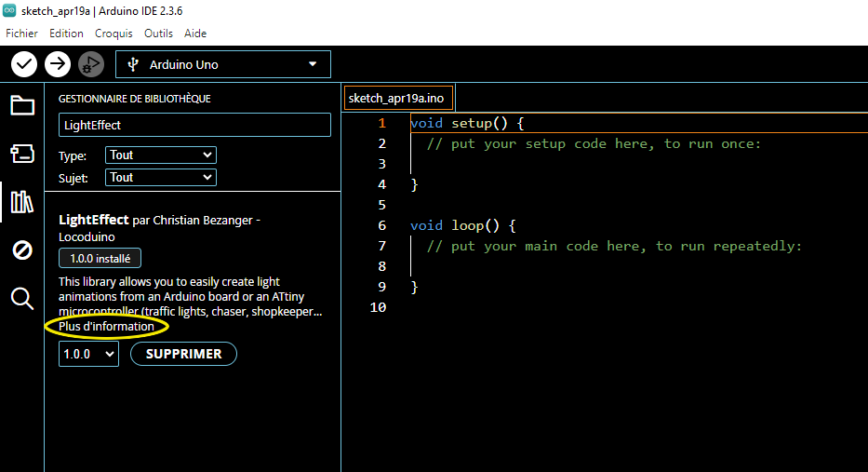The height and width of the screenshot is (472, 868).
Task: Open the Outils menu
Action: click(x=158, y=33)
